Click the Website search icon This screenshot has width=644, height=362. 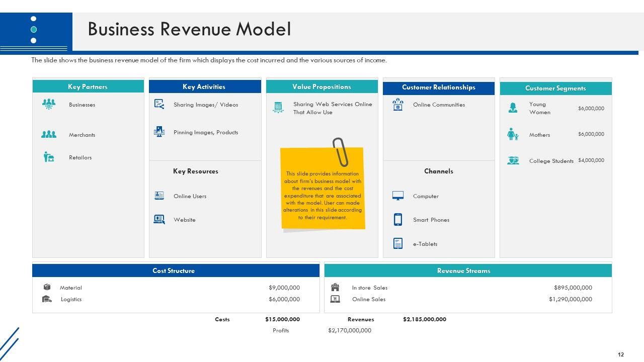[159, 219]
